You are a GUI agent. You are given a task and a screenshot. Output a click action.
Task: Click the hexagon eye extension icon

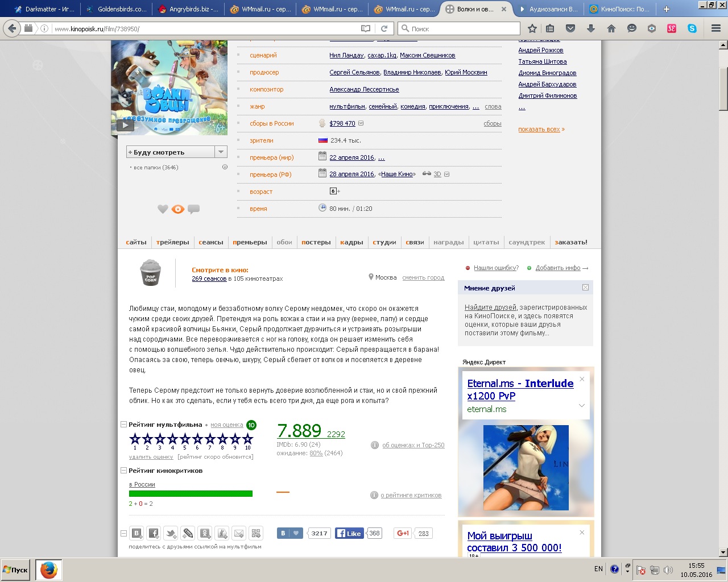click(652, 28)
